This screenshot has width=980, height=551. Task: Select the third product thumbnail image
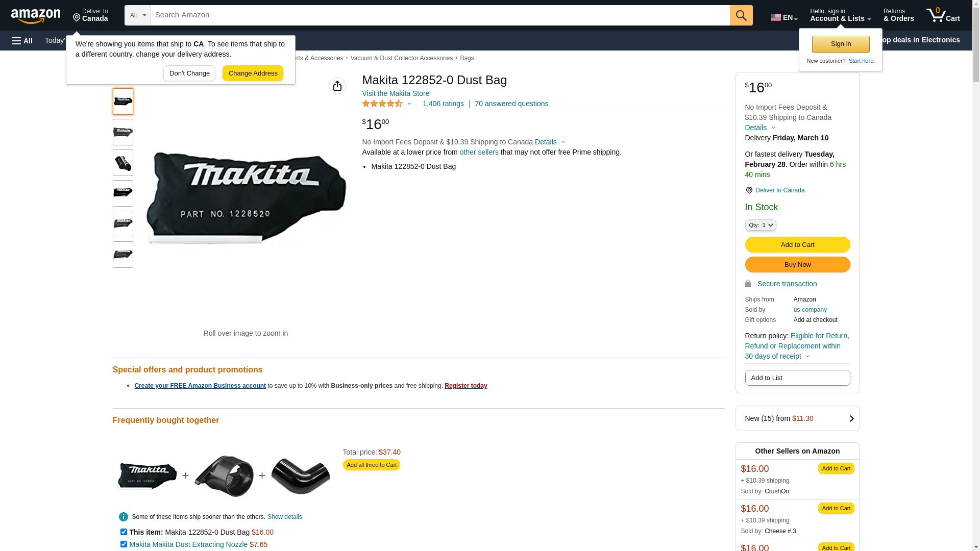click(x=123, y=163)
